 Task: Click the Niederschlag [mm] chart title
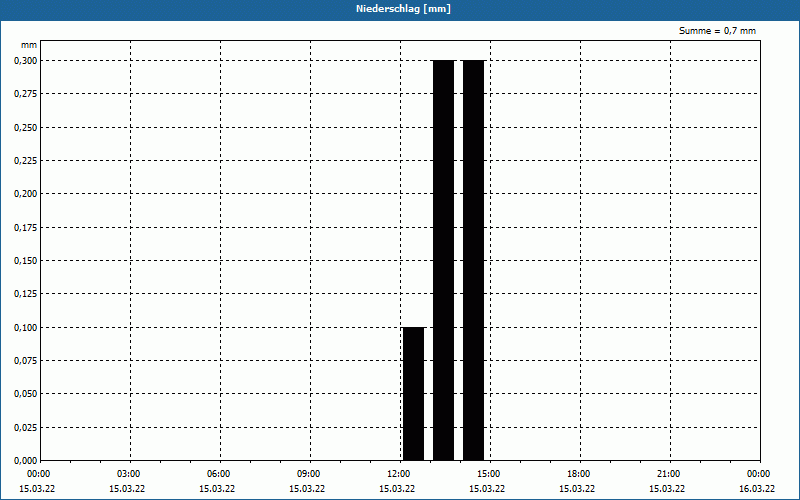(x=403, y=9)
